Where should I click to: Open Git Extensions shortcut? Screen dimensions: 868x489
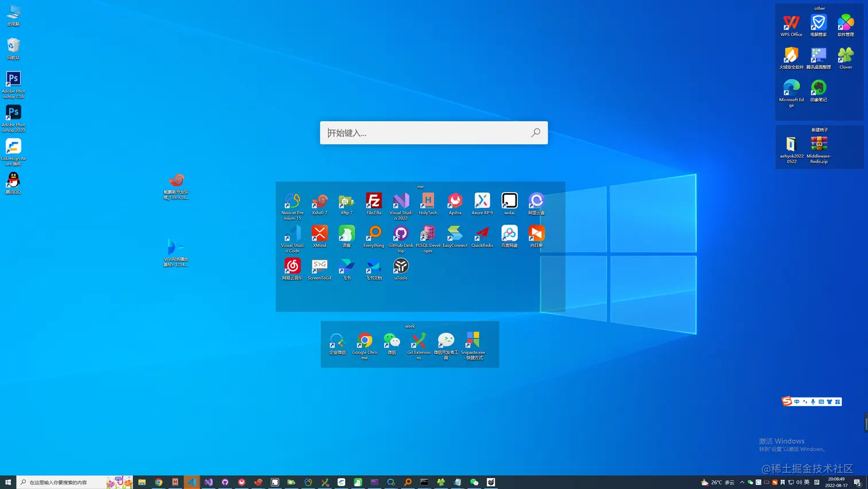click(418, 345)
